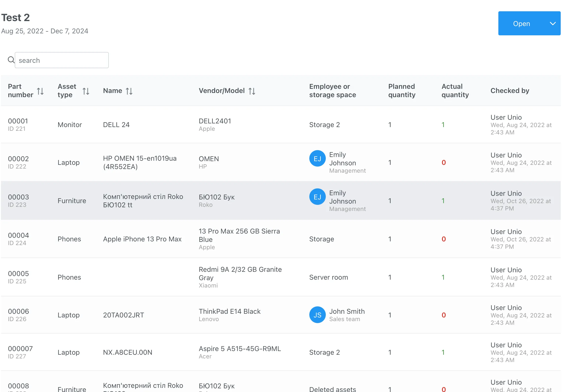Click EJ avatar in HP OMEN row
This screenshot has height=392, width=572.
(x=317, y=159)
